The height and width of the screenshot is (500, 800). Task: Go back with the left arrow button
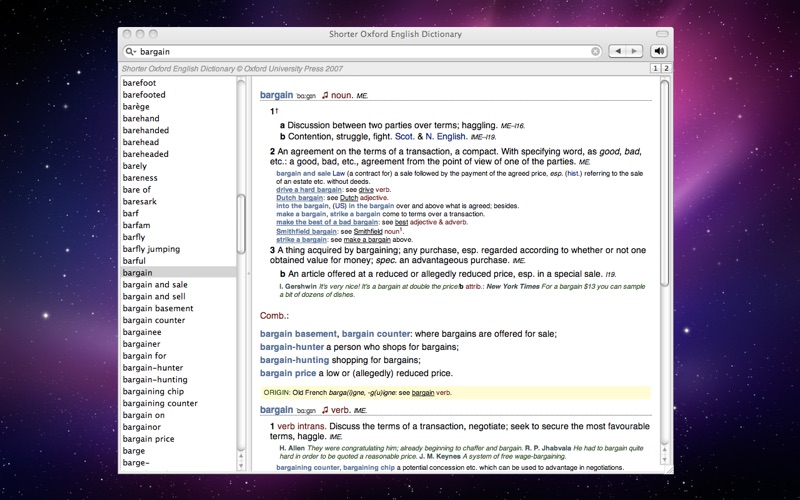(619, 51)
